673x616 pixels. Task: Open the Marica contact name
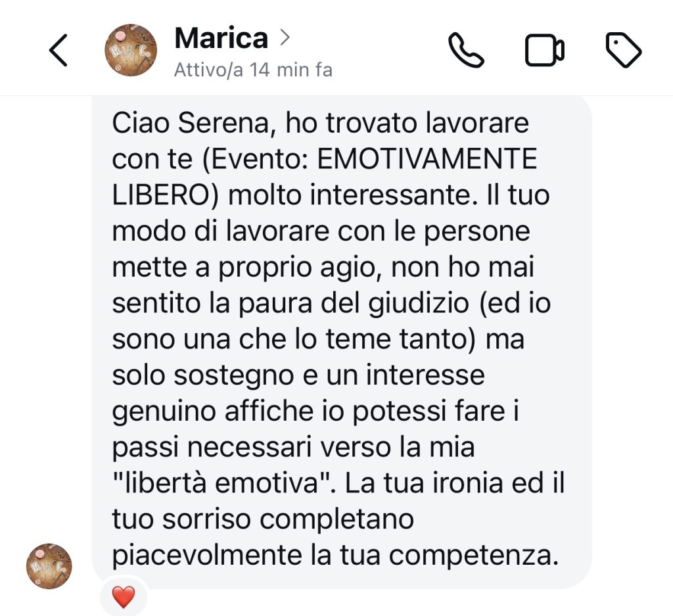(x=221, y=37)
